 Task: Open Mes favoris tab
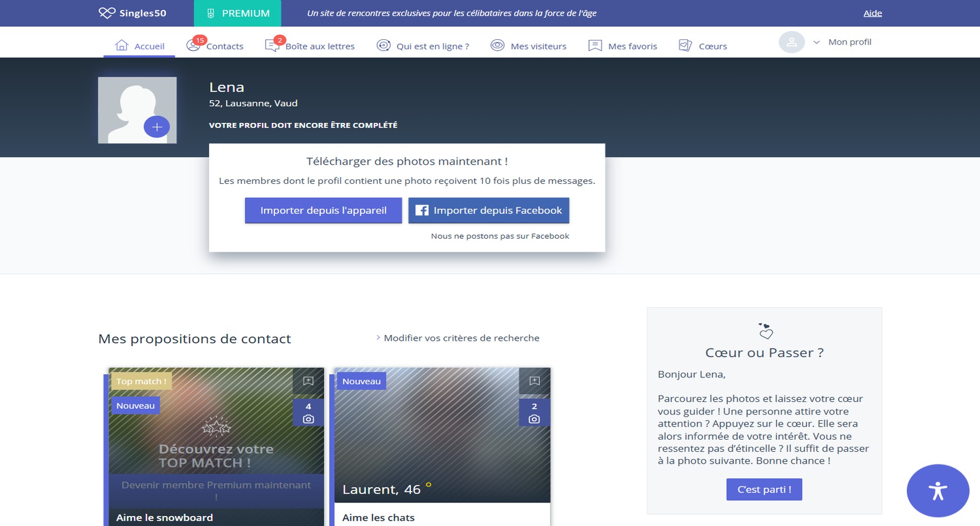623,46
